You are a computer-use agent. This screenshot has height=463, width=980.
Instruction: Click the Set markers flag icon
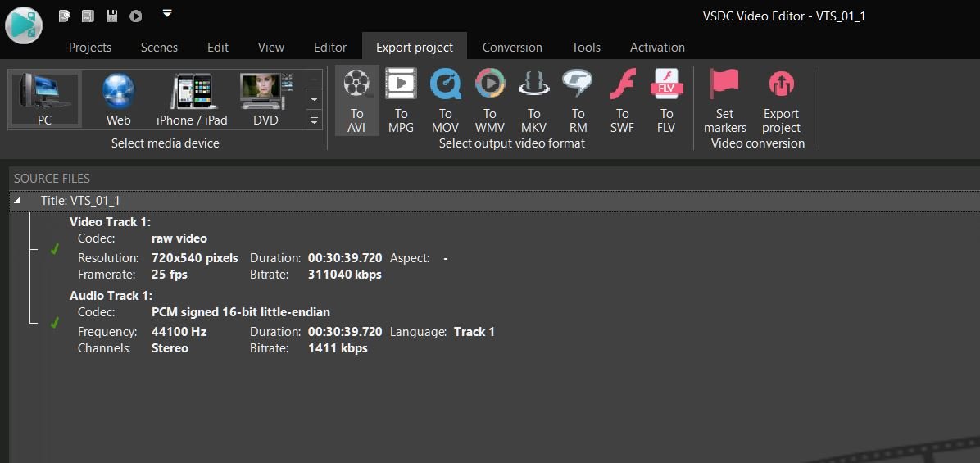tap(725, 101)
